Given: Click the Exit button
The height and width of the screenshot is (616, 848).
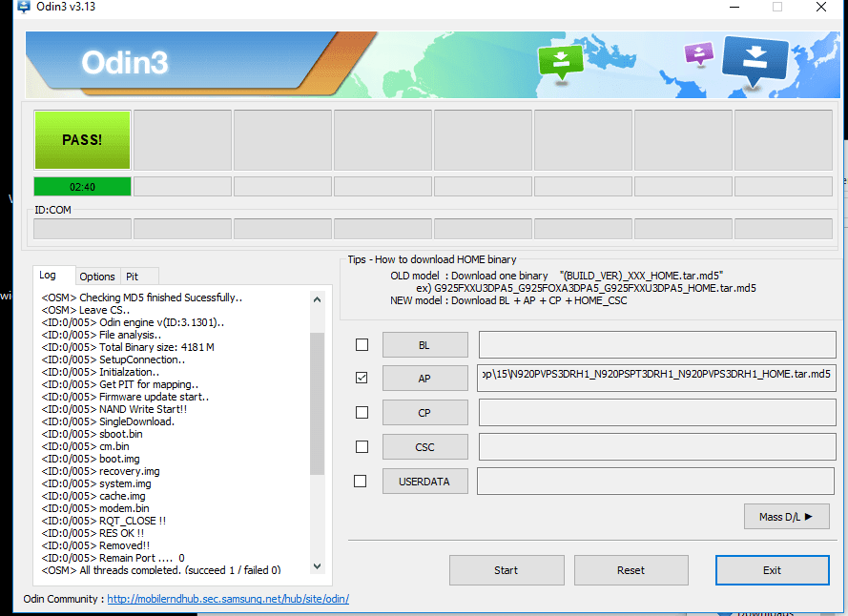Looking at the screenshot, I should click(x=773, y=570).
